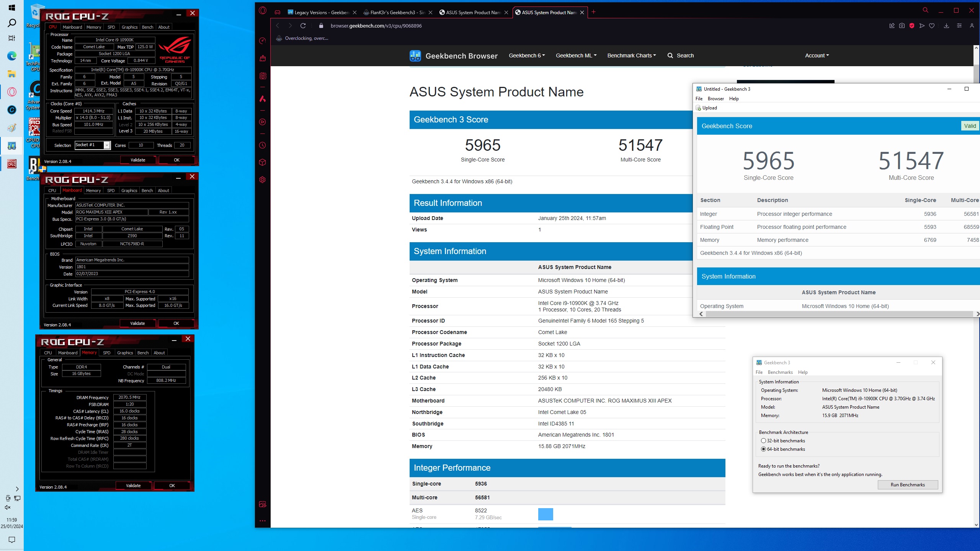This screenshot has width=980, height=551.
Task: Open the chip-shaped icon in Opera sidebar
Action: (x=263, y=76)
